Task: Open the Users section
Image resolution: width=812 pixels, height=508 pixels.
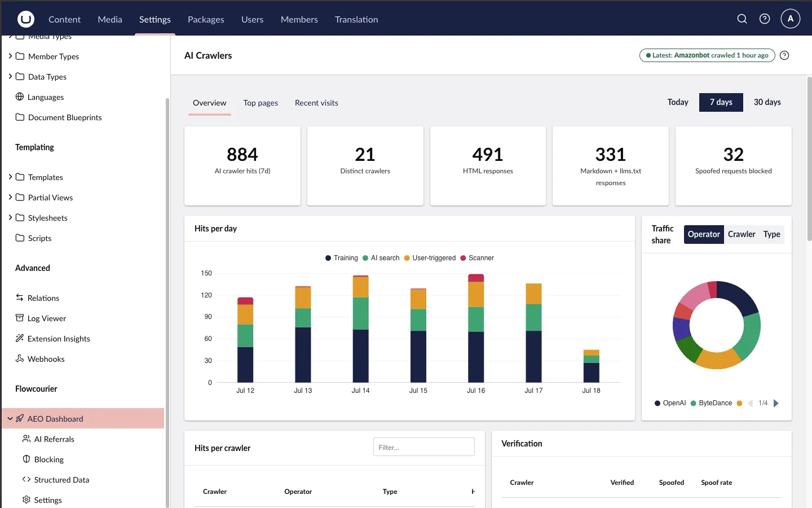Action: [252, 19]
